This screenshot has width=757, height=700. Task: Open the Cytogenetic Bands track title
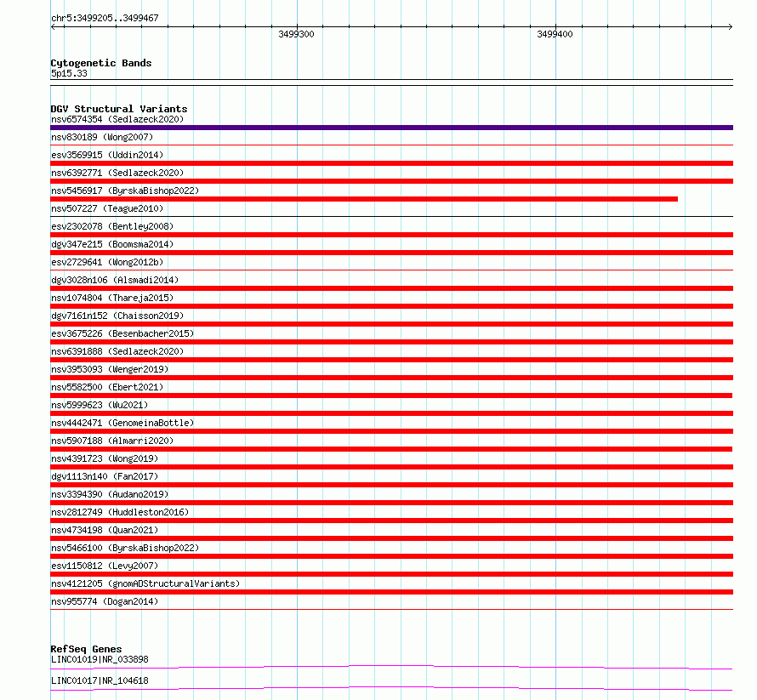pos(101,63)
